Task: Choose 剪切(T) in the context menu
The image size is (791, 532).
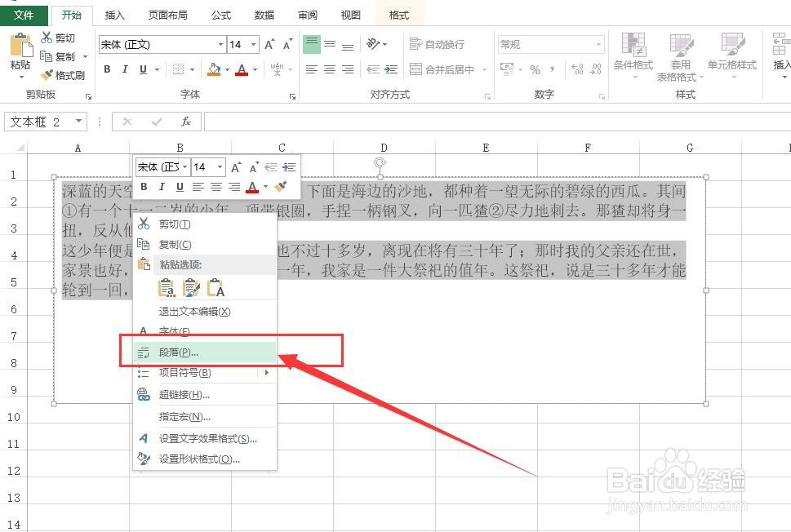Action: click(206, 224)
